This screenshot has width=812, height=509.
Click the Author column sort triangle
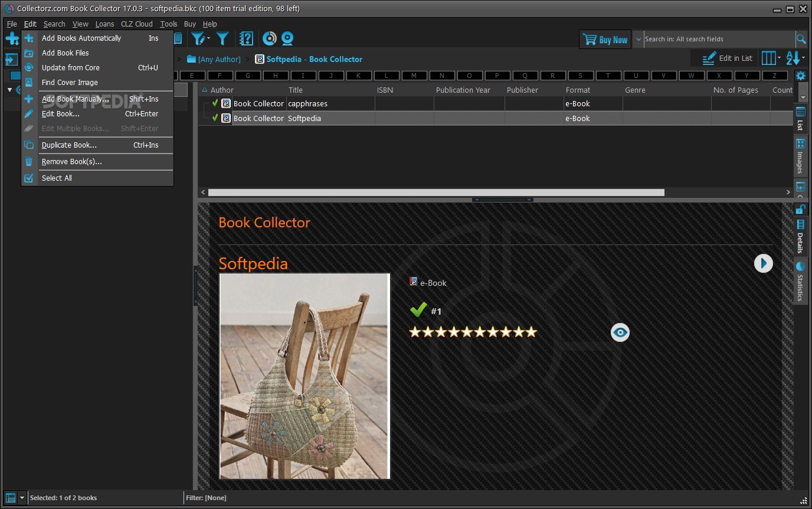[205, 90]
